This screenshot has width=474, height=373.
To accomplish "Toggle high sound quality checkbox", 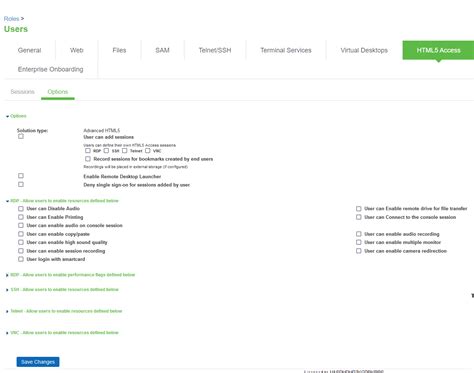I will click(x=21, y=242).
